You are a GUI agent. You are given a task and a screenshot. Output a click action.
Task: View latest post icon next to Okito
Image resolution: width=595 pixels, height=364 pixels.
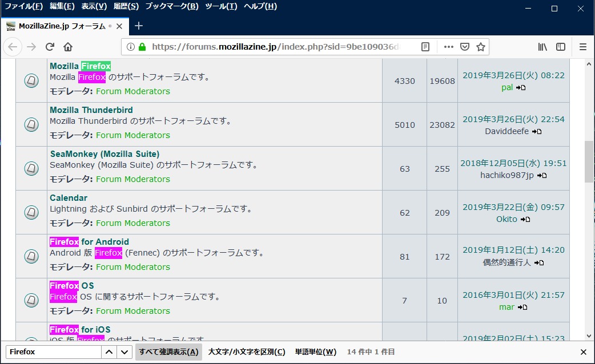[x=525, y=220]
